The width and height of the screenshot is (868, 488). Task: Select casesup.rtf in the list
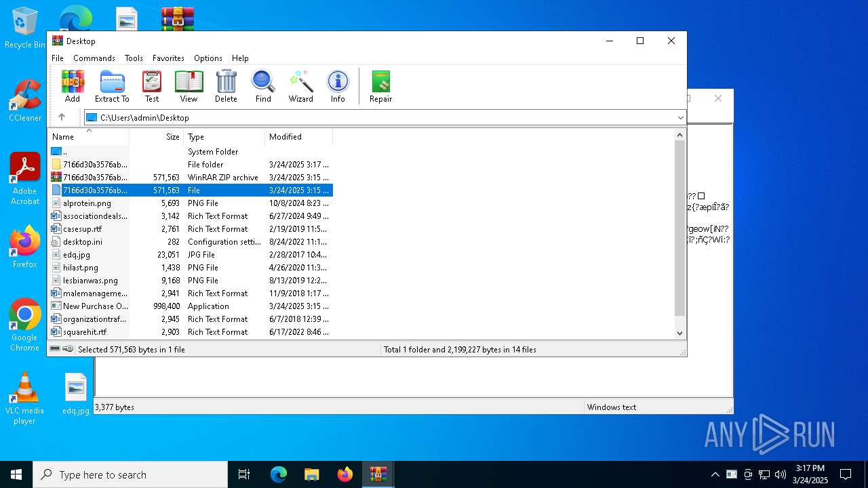click(191, 229)
